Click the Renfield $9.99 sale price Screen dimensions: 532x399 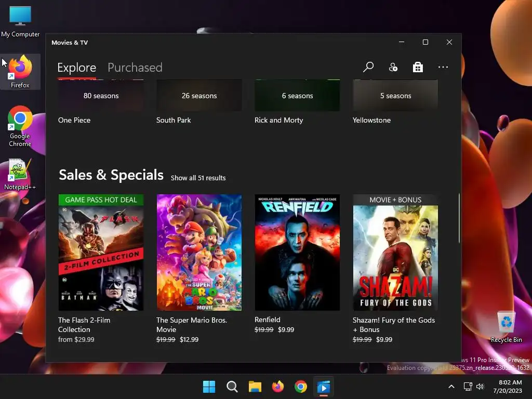(286, 329)
